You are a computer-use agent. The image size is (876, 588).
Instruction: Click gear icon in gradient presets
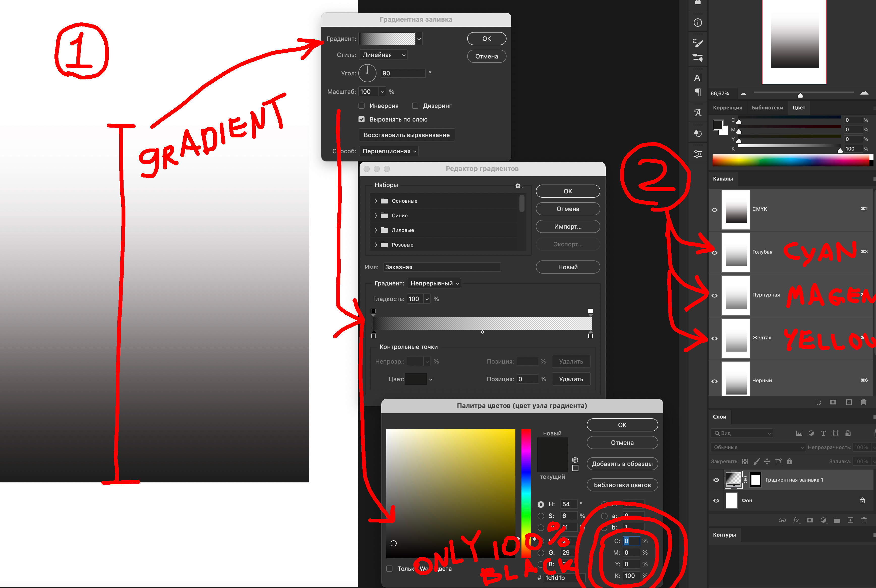pyautogui.click(x=518, y=186)
